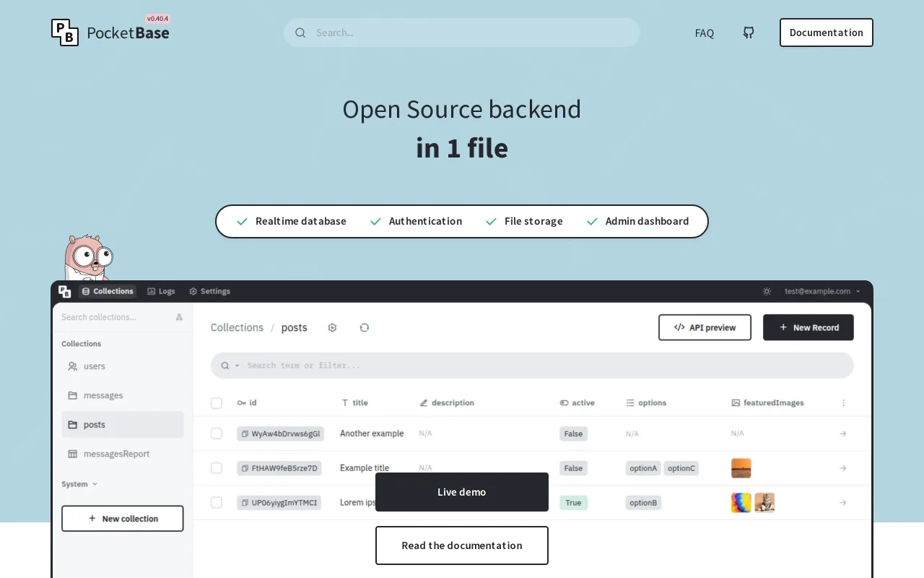Click the Gopher mascot illustration

pos(88,257)
